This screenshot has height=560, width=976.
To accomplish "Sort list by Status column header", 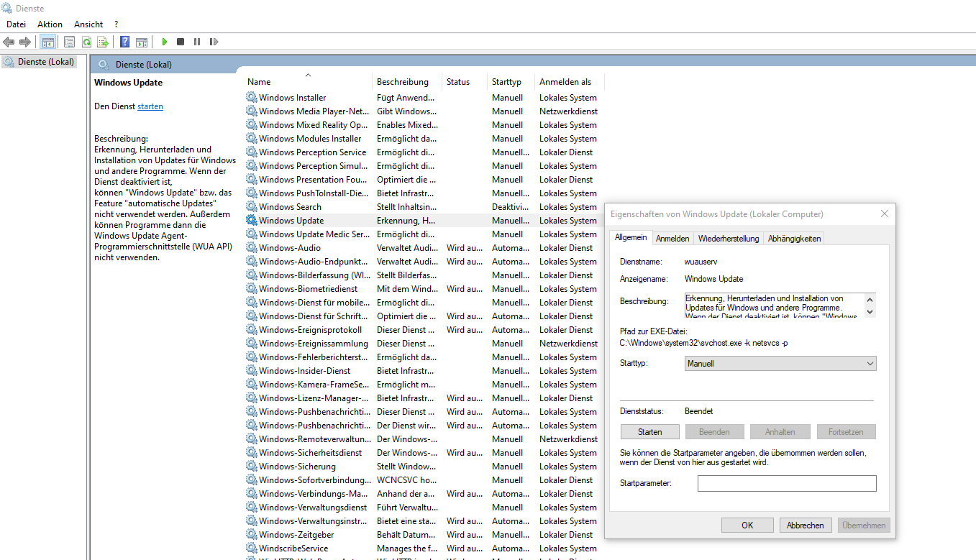I will tap(465, 81).
